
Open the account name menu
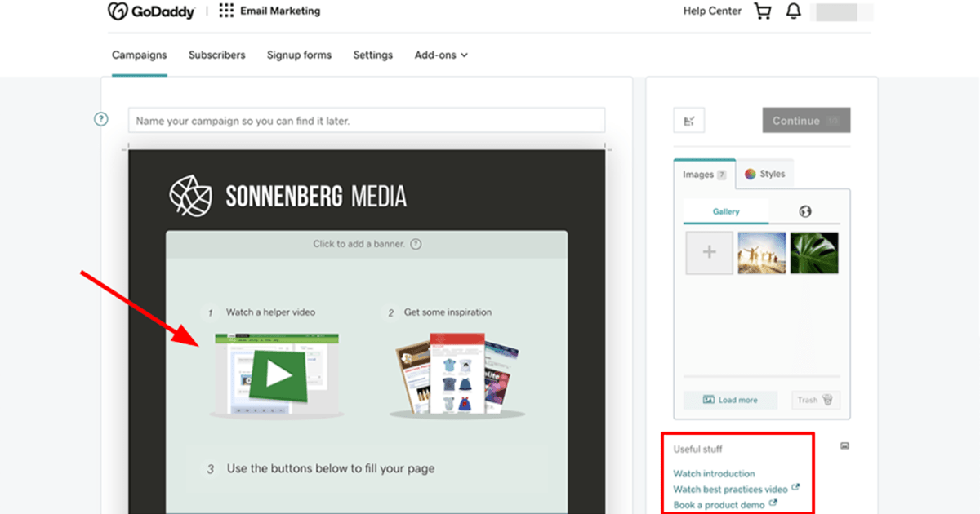pos(844,12)
